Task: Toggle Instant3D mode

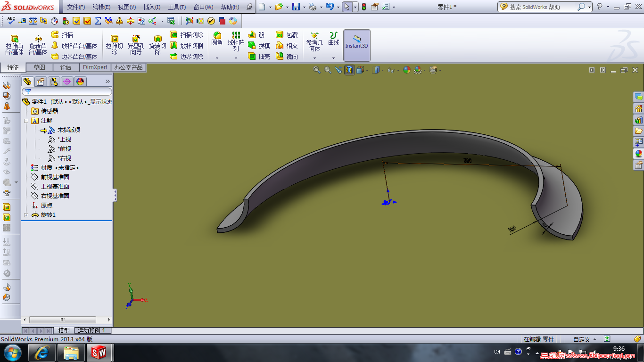Action: click(357, 45)
